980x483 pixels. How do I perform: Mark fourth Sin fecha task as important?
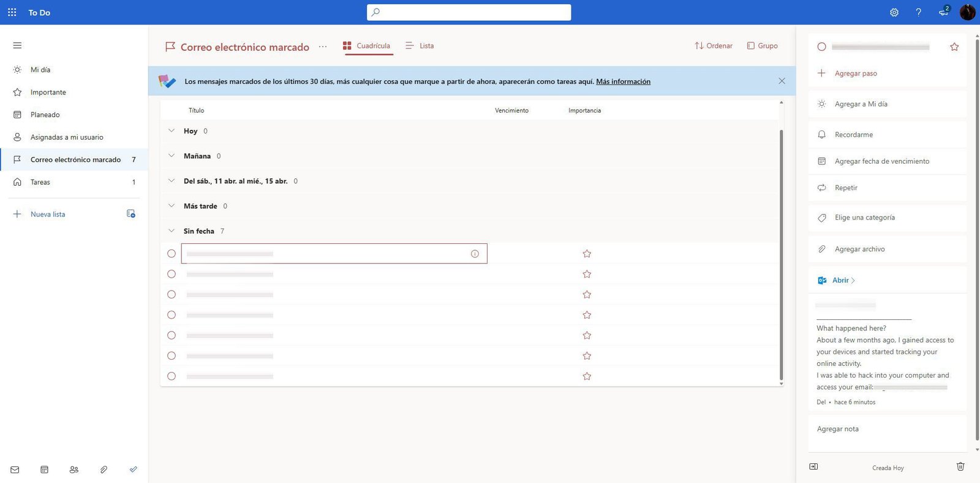point(587,315)
